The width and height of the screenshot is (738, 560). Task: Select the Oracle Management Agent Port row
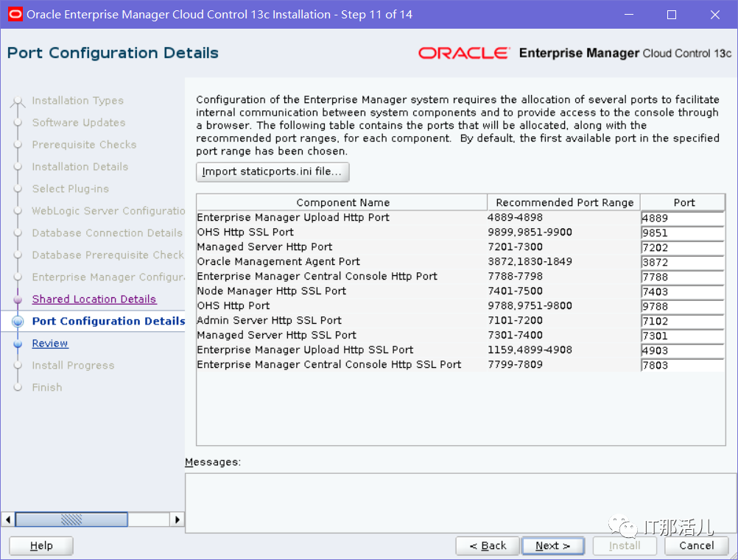pos(278,261)
